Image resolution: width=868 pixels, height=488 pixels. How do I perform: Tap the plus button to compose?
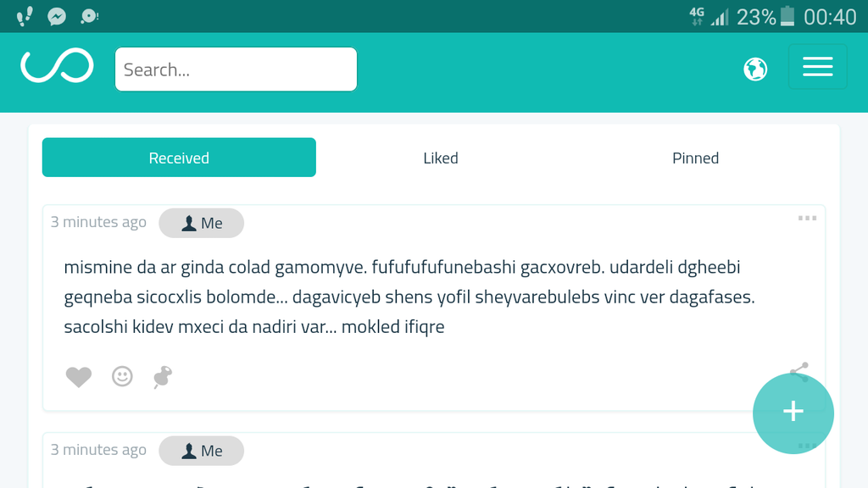pos(793,413)
